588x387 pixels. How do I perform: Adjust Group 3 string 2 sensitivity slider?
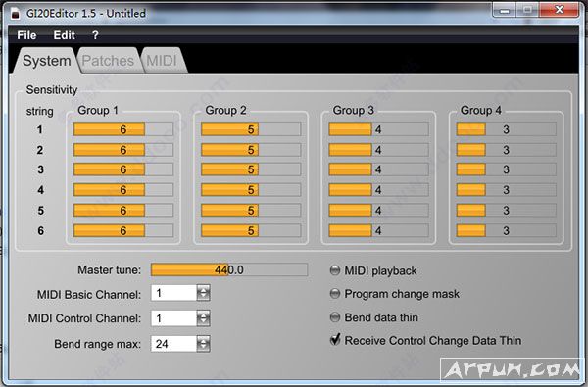pyautogui.click(x=378, y=150)
